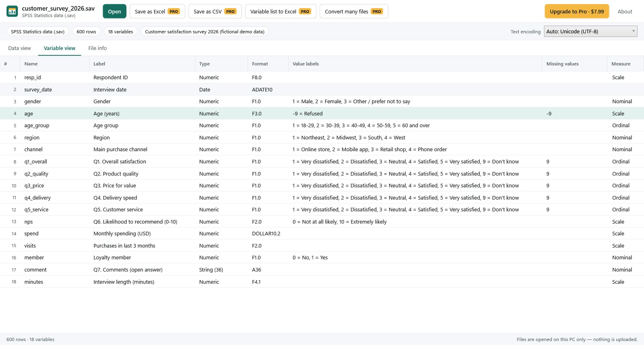This screenshot has height=350, width=644.
Task: Click Convert many files button
Action: [354, 11]
